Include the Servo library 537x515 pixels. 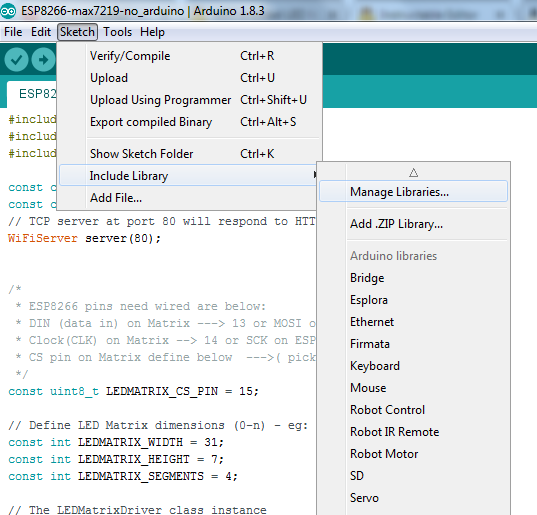pos(413,498)
